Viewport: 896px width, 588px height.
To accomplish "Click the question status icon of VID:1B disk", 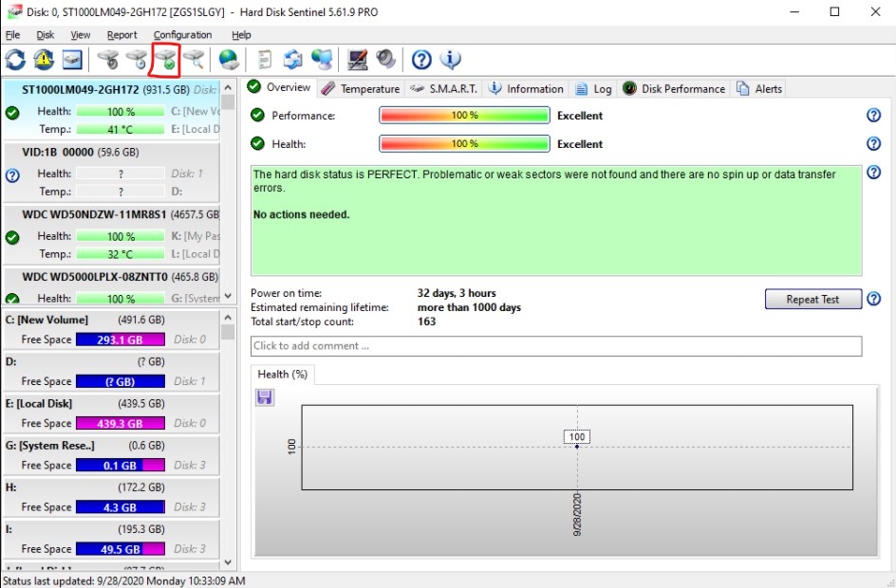I will click(12, 175).
